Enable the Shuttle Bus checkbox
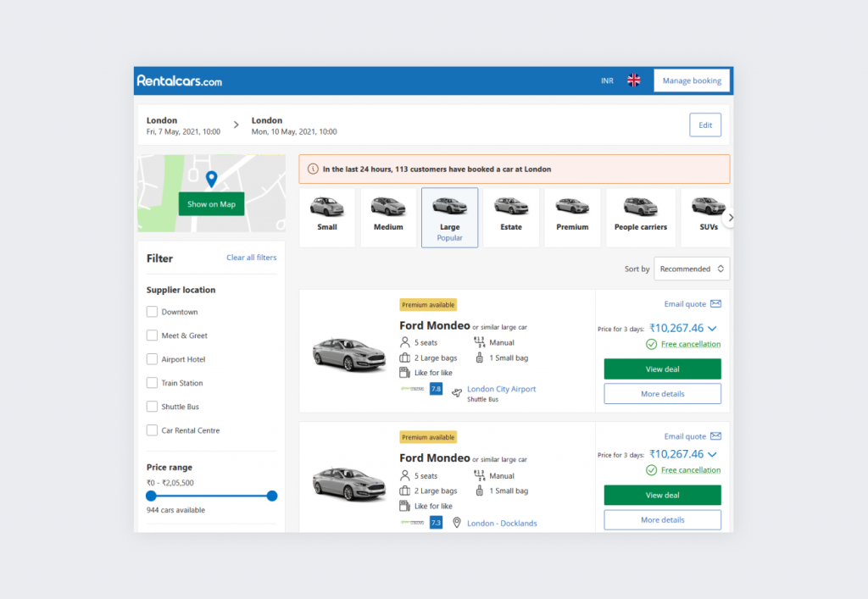 (x=151, y=406)
